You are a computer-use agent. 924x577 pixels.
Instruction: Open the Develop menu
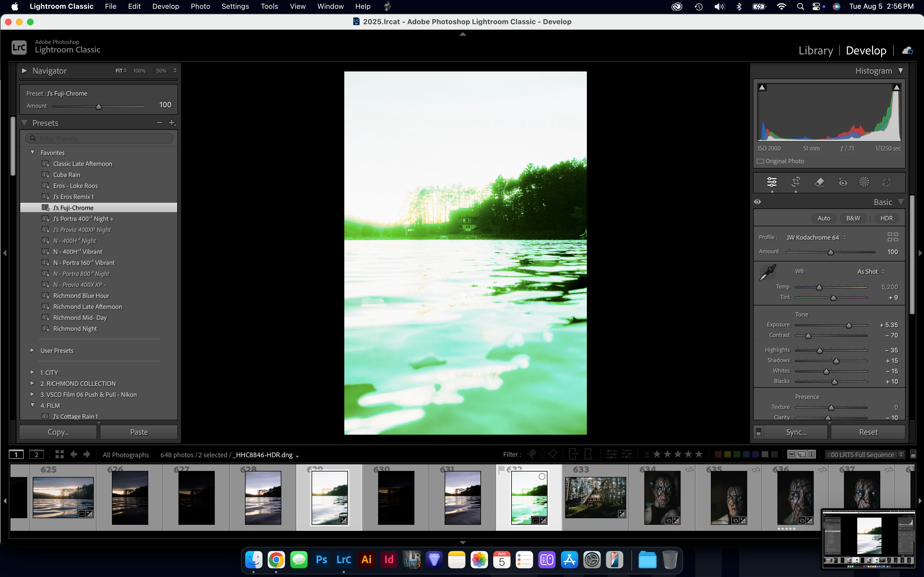pyautogui.click(x=165, y=6)
